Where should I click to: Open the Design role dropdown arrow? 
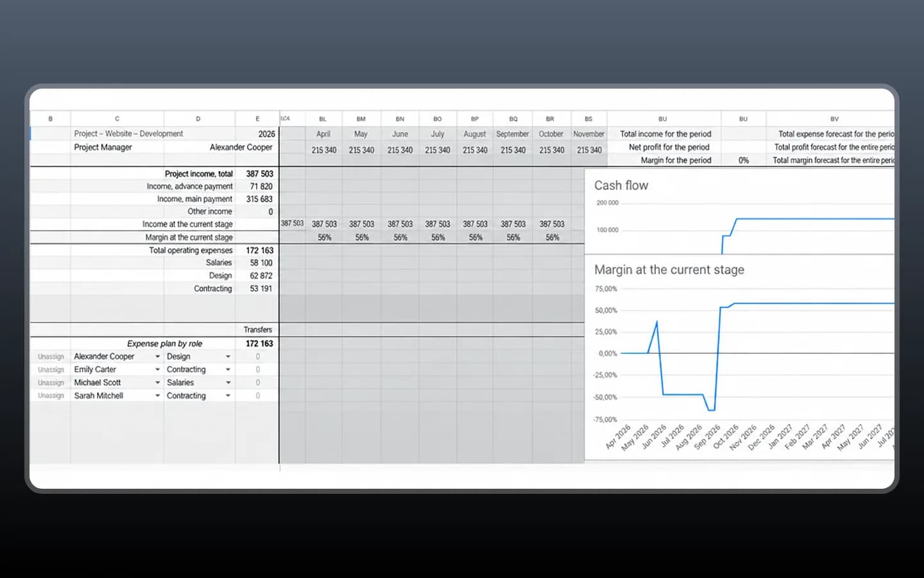pyautogui.click(x=228, y=356)
